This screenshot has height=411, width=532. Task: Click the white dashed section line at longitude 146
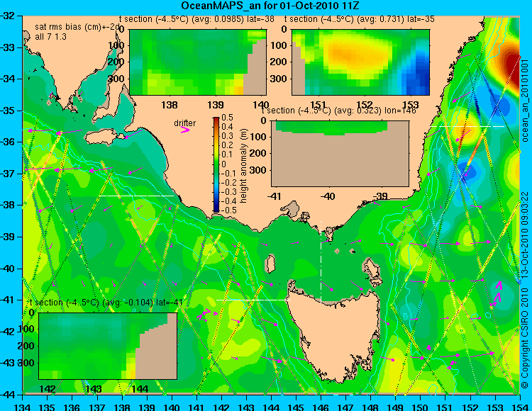pos(321,262)
